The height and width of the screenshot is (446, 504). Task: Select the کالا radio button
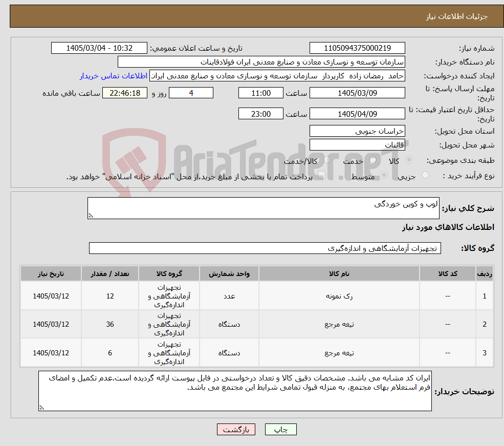click(409, 159)
